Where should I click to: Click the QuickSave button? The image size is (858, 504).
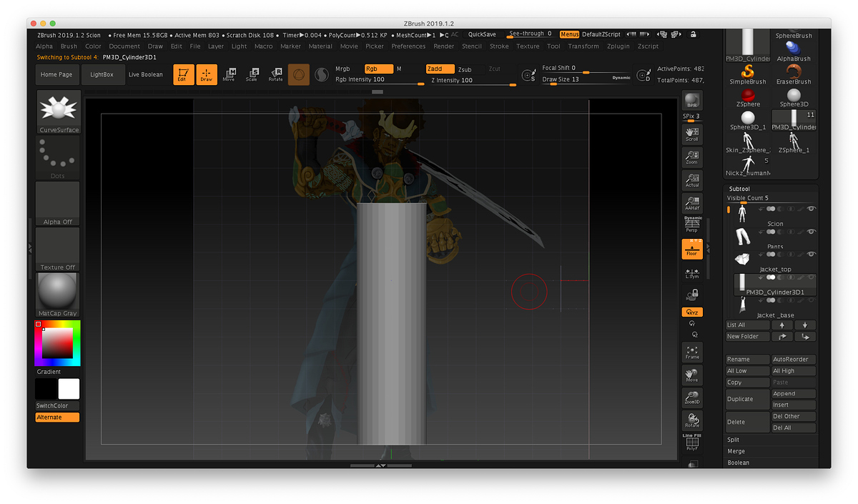[x=482, y=34]
